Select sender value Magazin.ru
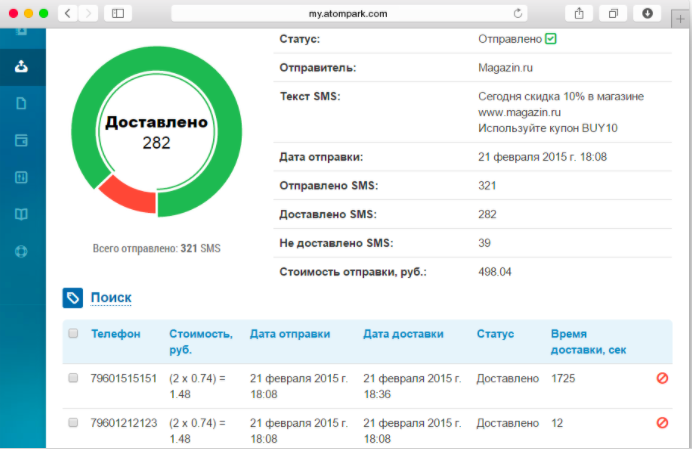Image resolution: width=692 pixels, height=451 pixels. [x=505, y=68]
